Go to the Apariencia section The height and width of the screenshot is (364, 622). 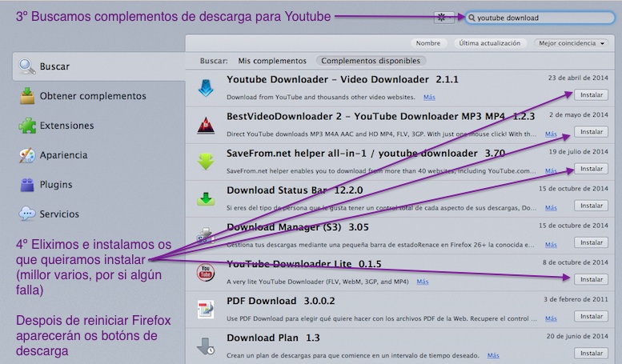click(63, 155)
